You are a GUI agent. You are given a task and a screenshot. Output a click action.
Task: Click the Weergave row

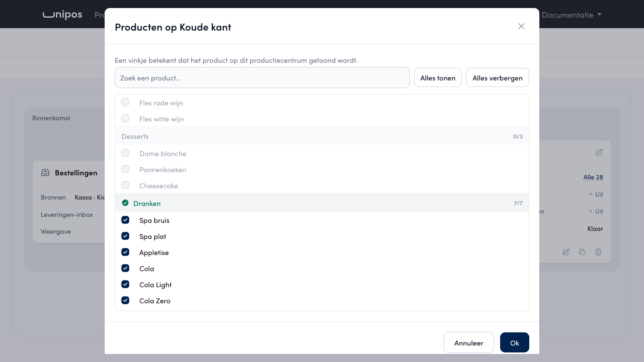56,232
